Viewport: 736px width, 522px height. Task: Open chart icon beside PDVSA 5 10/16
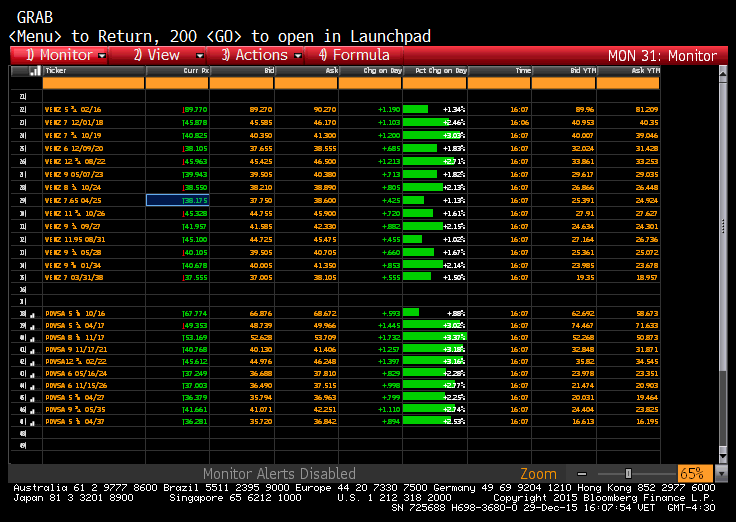pyautogui.click(x=32, y=315)
